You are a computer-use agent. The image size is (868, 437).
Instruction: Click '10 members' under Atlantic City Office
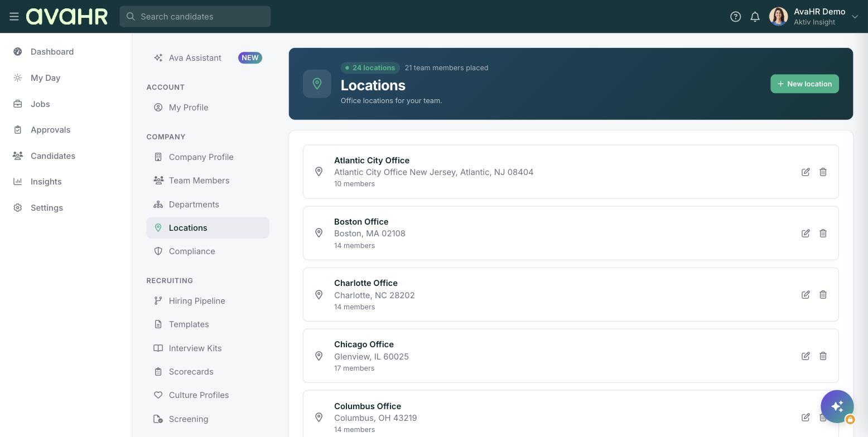tap(354, 184)
